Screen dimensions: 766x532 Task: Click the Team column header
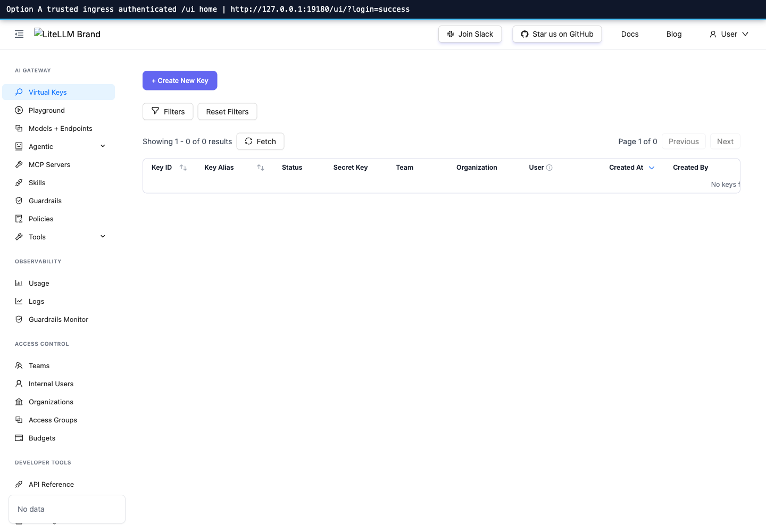405,168
